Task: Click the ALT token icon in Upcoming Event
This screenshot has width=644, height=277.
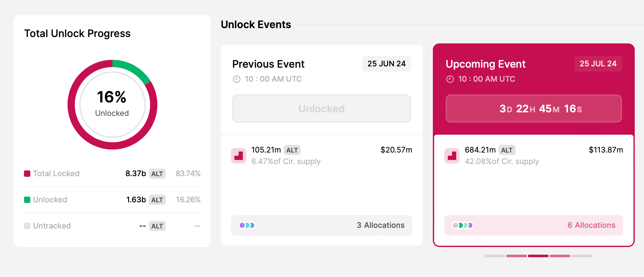Action: coord(452,156)
